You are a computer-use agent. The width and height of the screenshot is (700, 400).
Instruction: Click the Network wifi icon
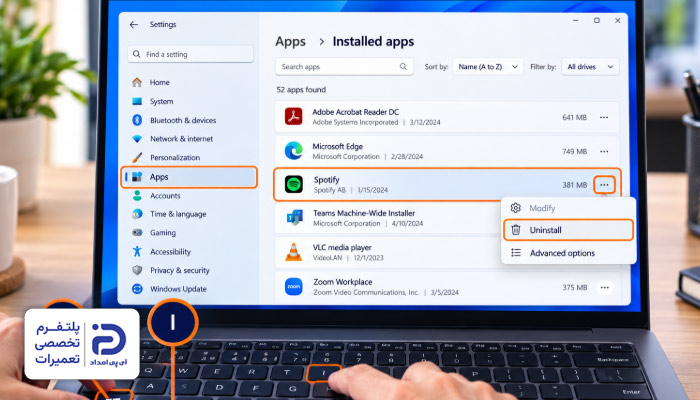pyautogui.click(x=137, y=139)
